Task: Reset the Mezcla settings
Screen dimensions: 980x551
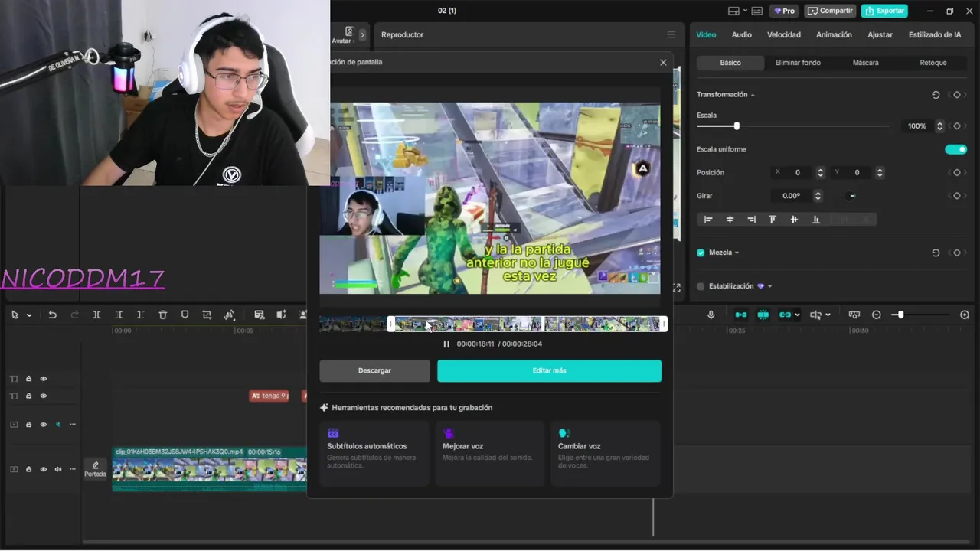Action: pyautogui.click(x=936, y=253)
